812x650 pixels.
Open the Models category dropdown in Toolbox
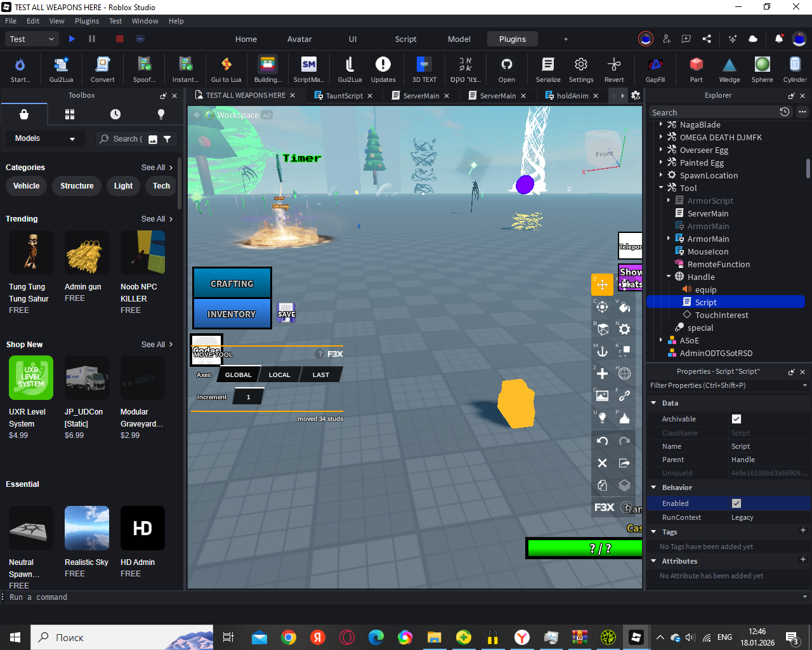44,138
